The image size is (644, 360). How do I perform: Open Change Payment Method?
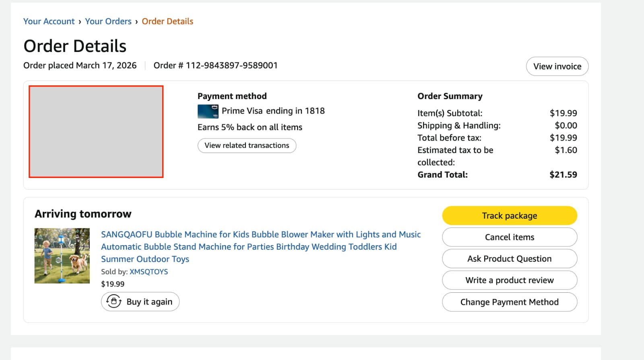coord(509,302)
